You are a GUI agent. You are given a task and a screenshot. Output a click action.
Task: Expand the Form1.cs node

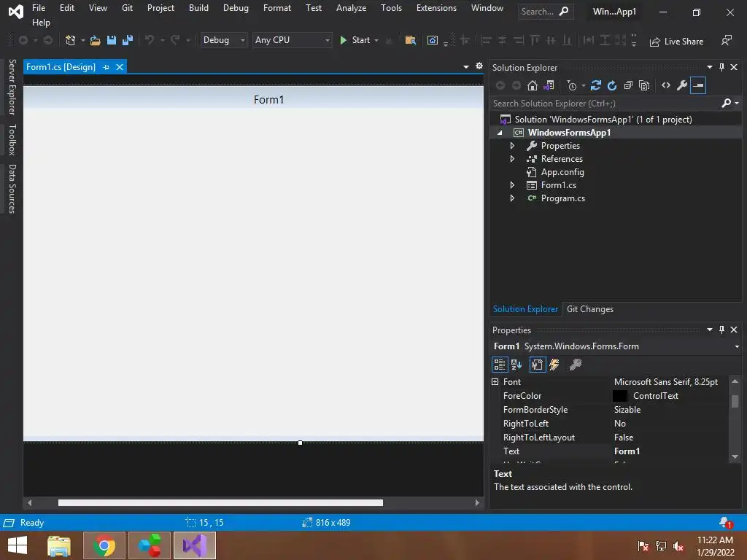513,184
